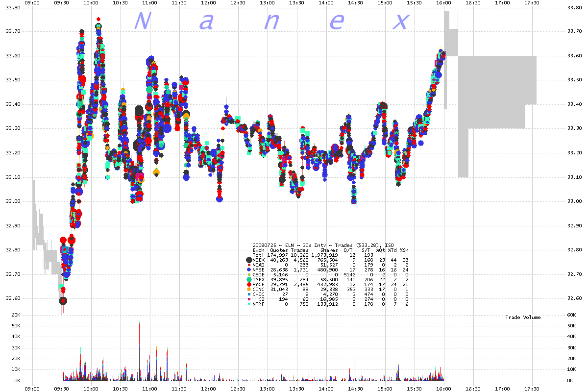
Task: Click the CINC orange legend marker
Action: tap(249, 289)
